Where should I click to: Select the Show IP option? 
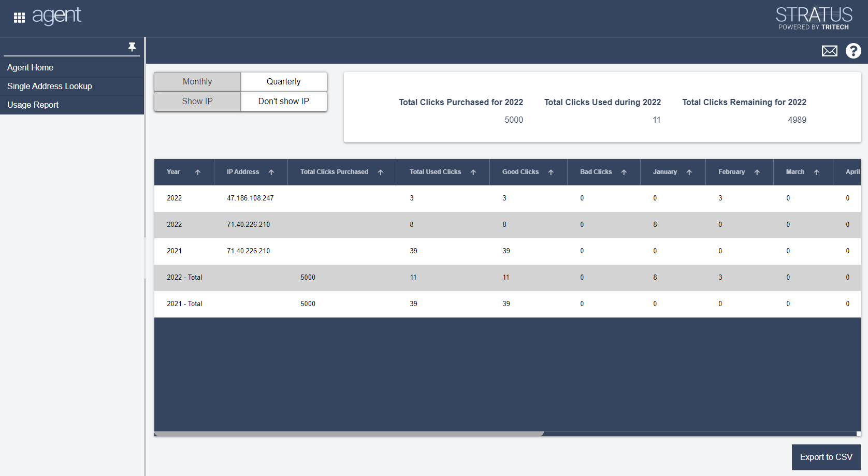(x=197, y=102)
